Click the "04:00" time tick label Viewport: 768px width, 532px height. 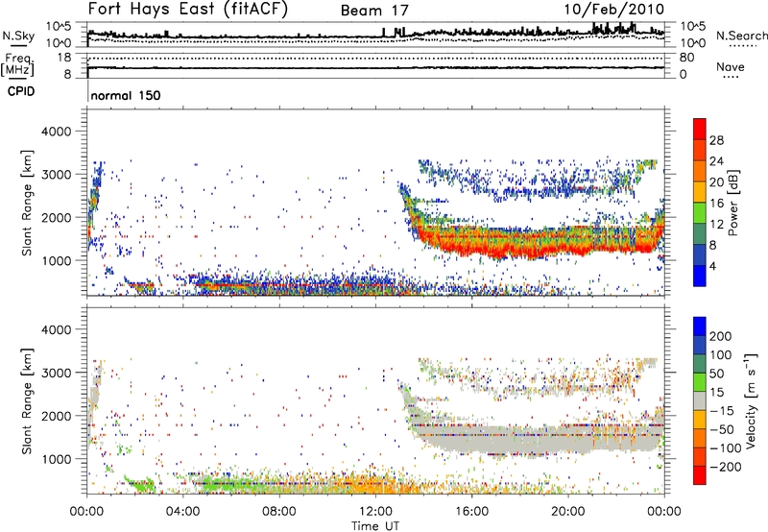(x=182, y=512)
